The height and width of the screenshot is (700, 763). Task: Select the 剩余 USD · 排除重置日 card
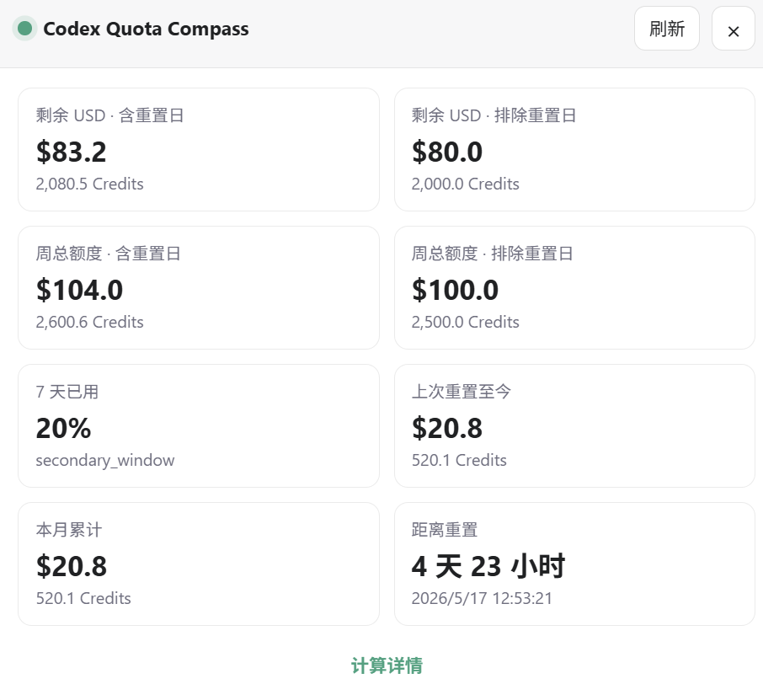pyautogui.click(x=574, y=149)
